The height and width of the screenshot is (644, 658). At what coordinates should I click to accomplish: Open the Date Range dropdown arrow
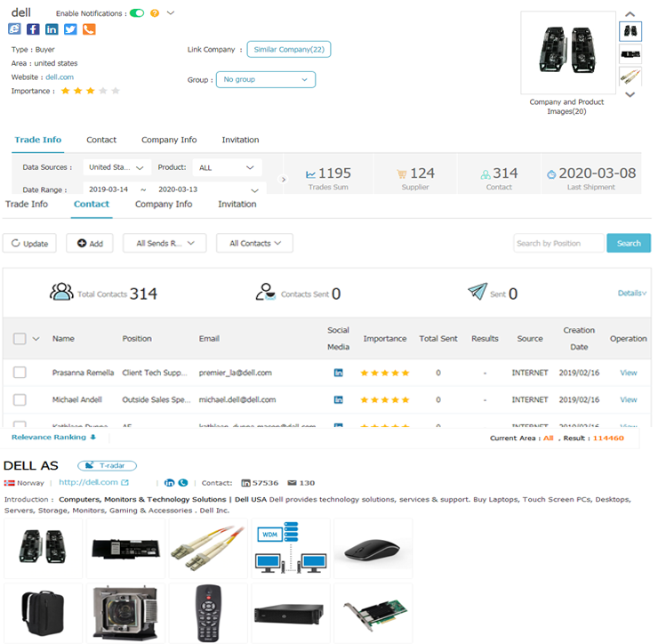pyautogui.click(x=254, y=190)
